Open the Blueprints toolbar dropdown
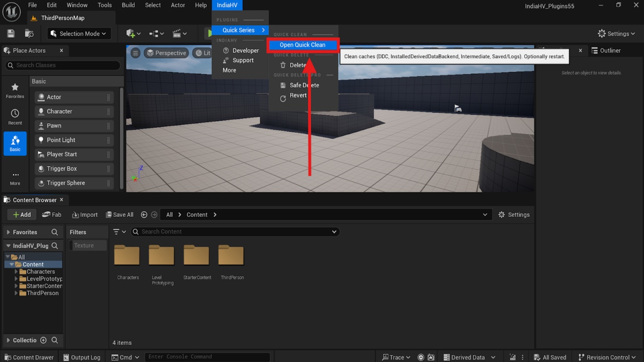Screen dimensions: 644x362 coord(156,34)
